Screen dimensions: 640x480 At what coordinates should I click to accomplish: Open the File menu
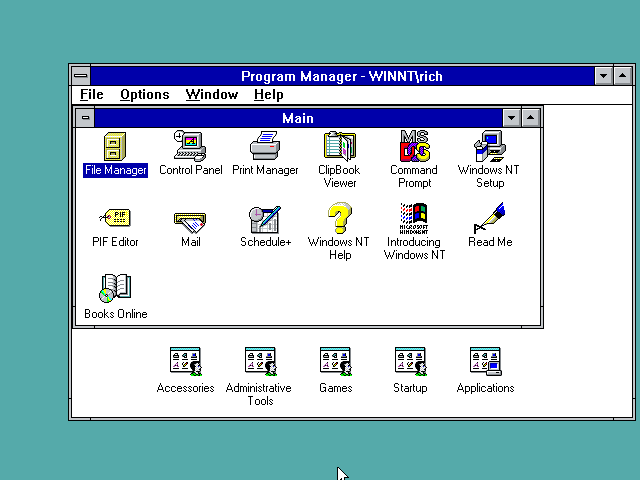tap(92, 95)
